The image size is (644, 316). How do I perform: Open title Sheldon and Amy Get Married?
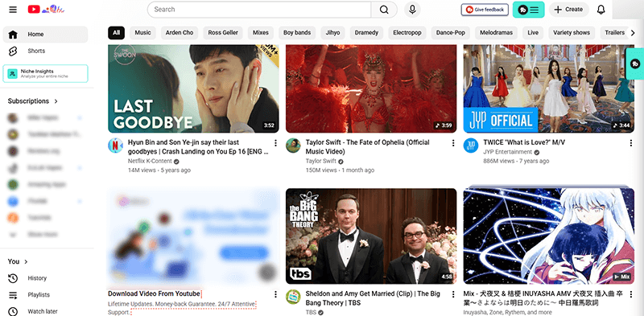pyautogui.click(x=373, y=298)
